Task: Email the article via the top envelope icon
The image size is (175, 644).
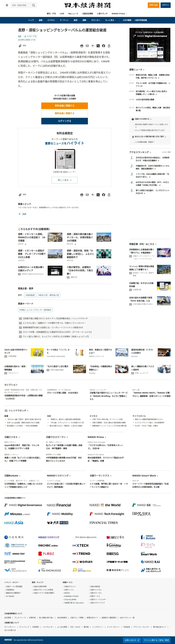Action: pyautogui.click(x=87, y=46)
